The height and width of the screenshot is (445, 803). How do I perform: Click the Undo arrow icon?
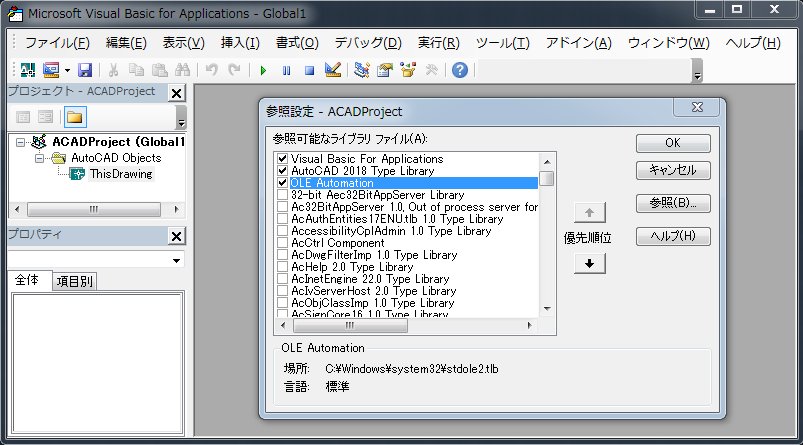(212, 70)
